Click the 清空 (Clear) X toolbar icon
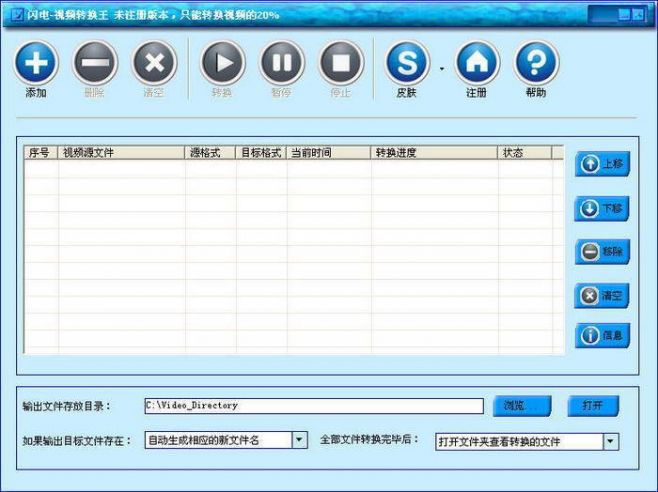 click(154, 63)
